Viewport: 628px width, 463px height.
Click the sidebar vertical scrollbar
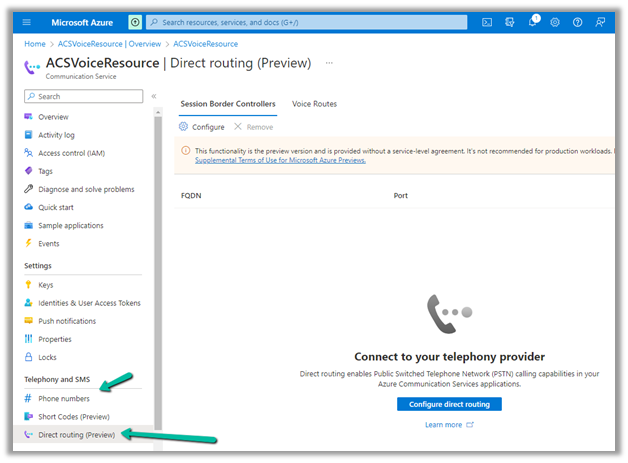click(158, 272)
